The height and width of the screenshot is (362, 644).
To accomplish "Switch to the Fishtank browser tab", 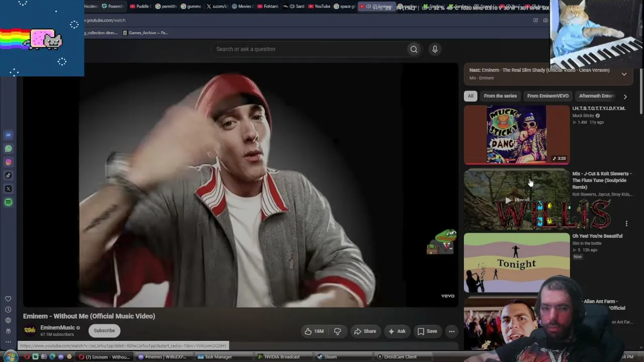I will [268, 7].
